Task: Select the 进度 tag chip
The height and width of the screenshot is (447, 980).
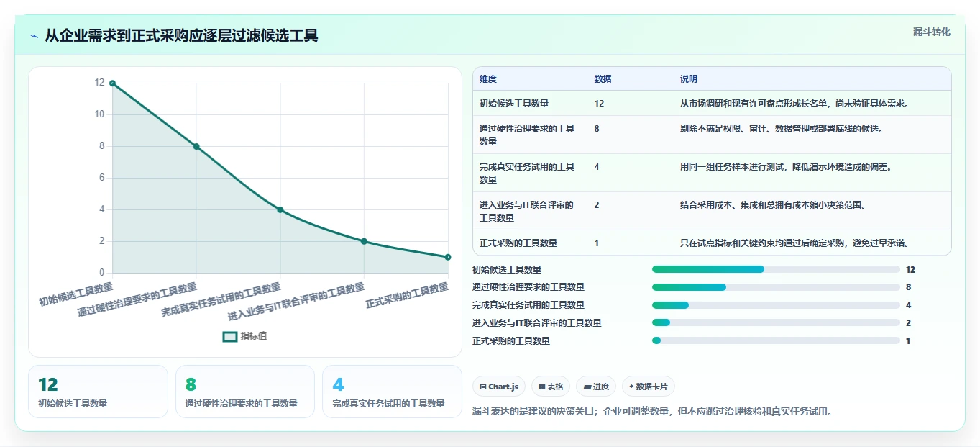Action: pos(596,387)
